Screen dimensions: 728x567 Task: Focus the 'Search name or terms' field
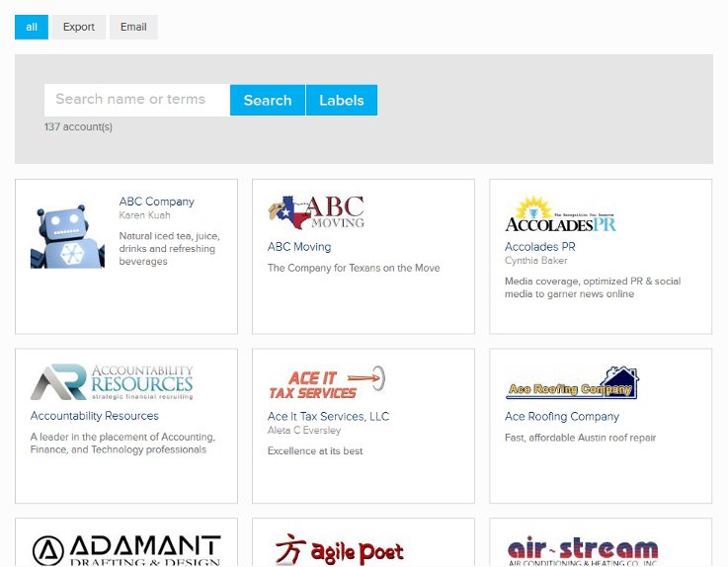pos(137,100)
